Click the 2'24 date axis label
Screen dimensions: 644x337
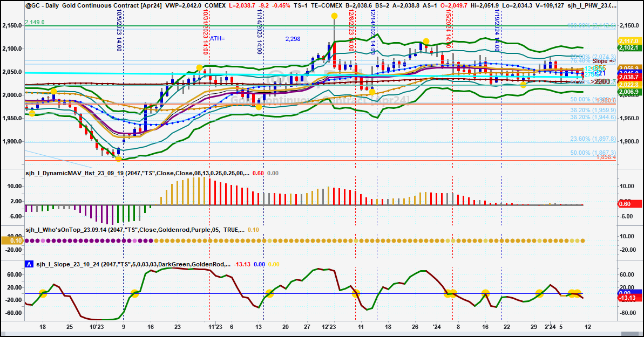550,327
